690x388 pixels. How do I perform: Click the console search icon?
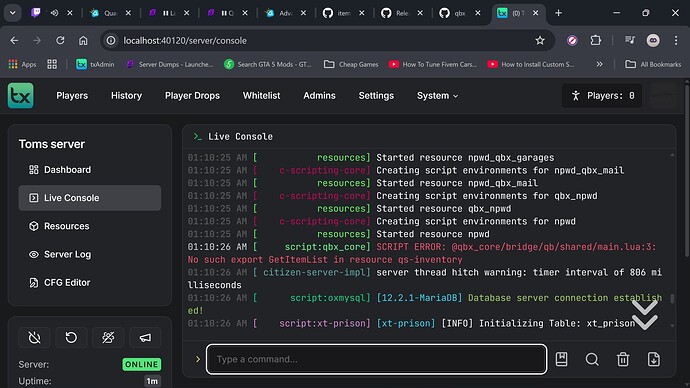pos(592,359)
